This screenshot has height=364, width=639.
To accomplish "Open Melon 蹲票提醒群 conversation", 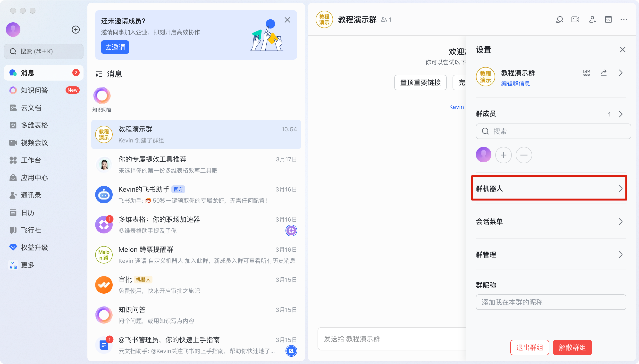I will tap(196, 255).
